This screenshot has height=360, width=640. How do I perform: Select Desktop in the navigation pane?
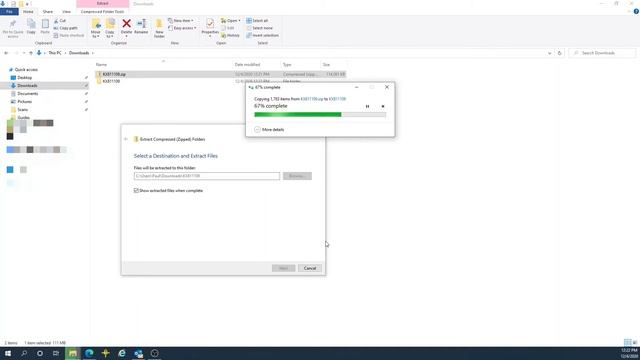(x=24, y=78)
